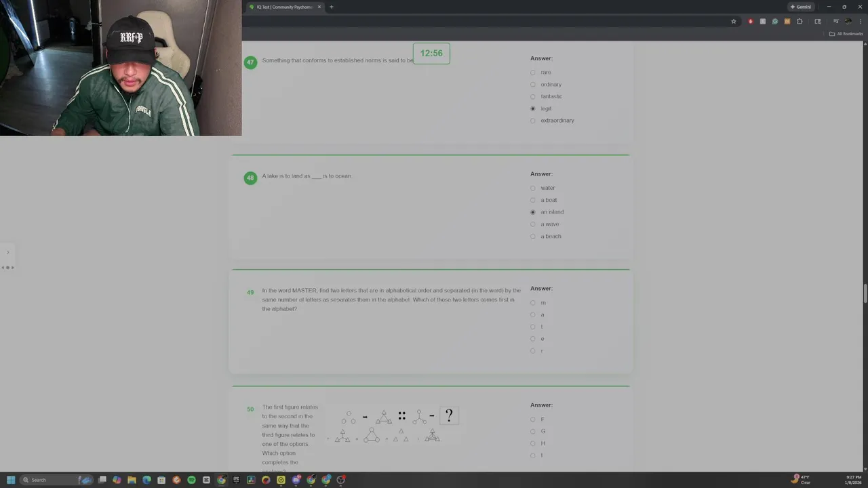Open DaVinci Resolve from the taskbar
Image resolution: width=868 pixels, height=488 pixels.
coord(251,480)
